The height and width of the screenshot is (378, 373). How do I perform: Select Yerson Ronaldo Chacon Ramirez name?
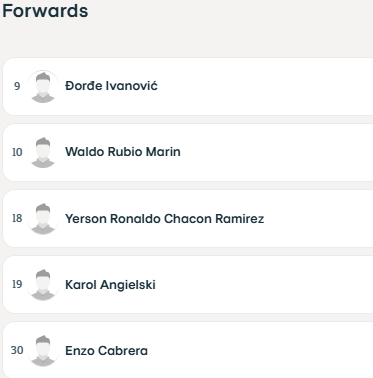tap(164, 219)
